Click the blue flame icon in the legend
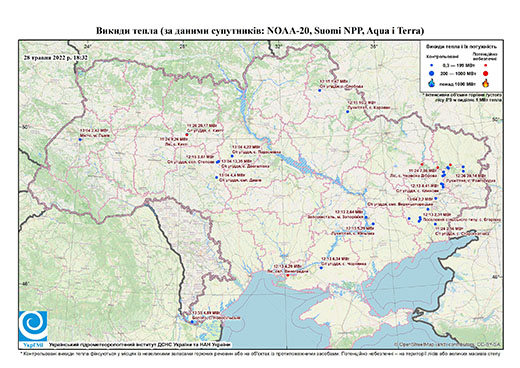The width and height of the screenshot is (520, 368). 432,83
